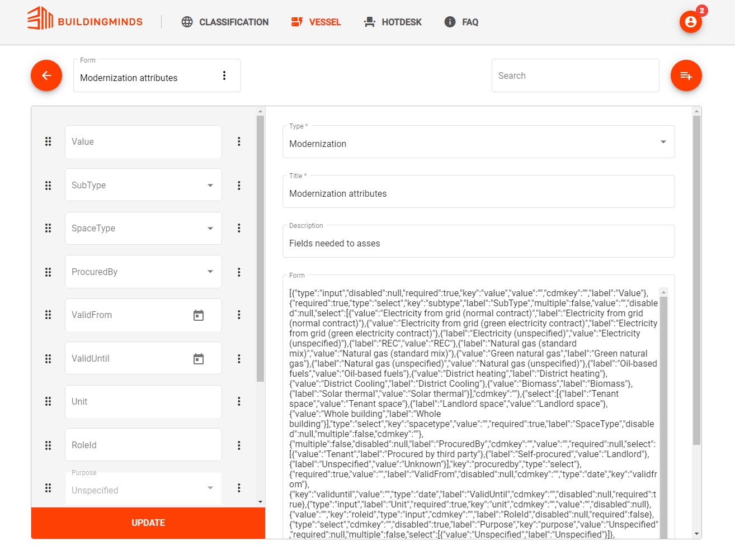Click the UPDATE button
The height and width of the screenshot is (560, 735).
148,523
